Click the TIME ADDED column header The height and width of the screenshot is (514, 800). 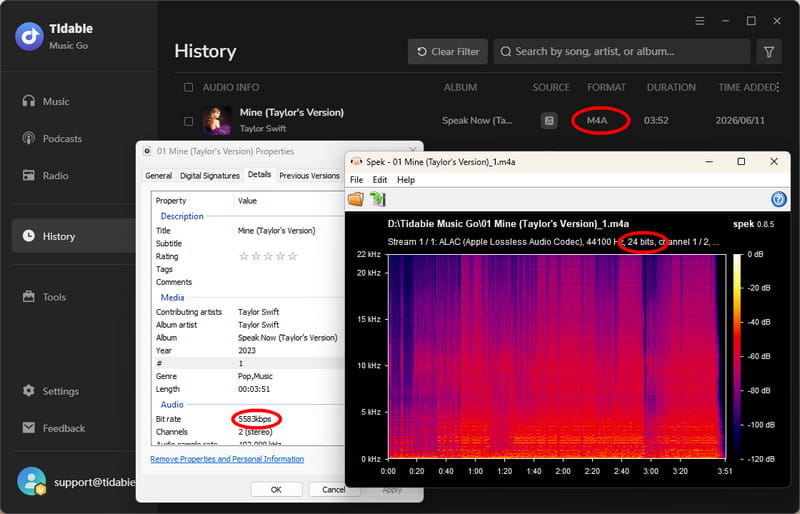(x=746, y=87)
